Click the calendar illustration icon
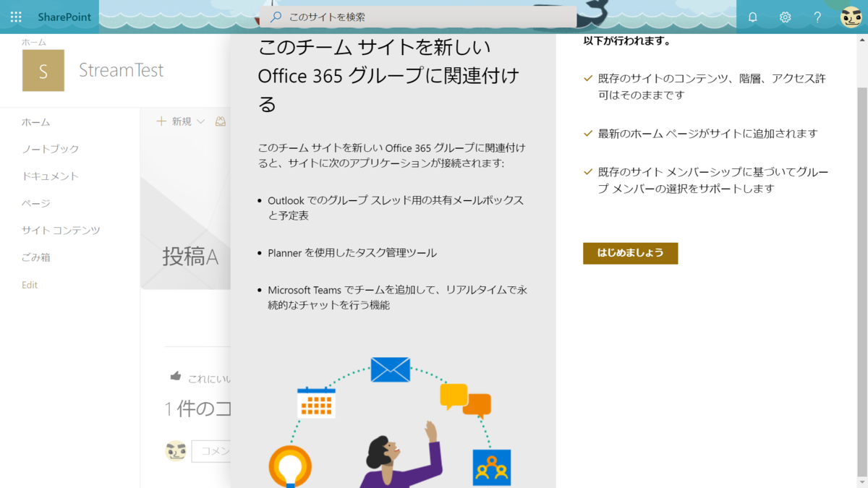Screen dimensions: 868x488 point(316,403)
